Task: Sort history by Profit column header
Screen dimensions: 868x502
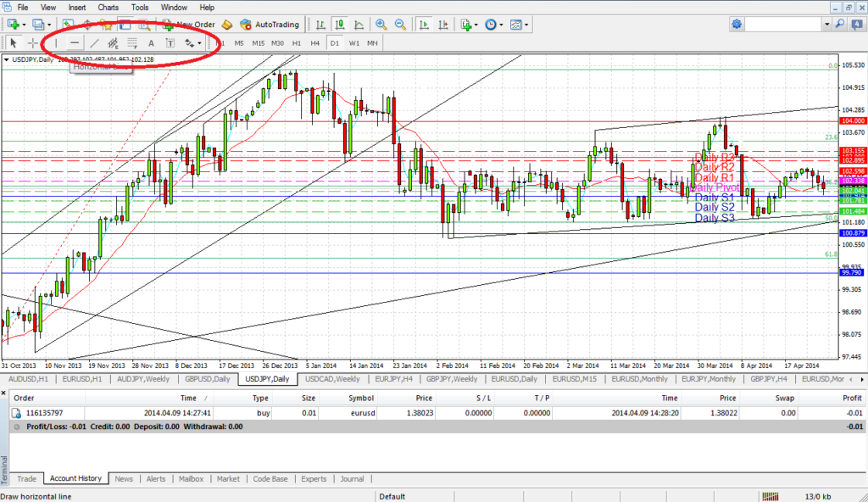Action: click(852, 398)
